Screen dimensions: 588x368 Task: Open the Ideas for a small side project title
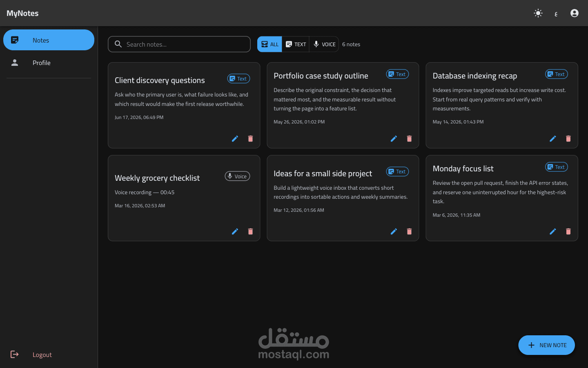(323, 173)
